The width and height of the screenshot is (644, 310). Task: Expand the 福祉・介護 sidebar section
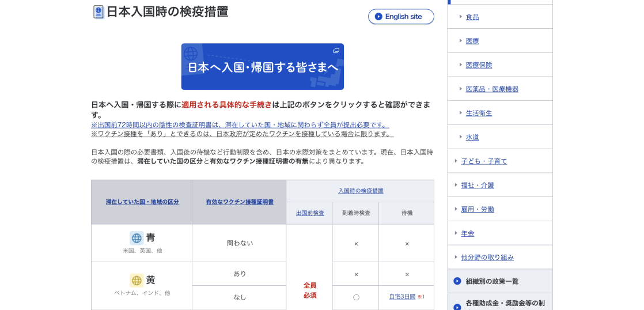(477, 186)
